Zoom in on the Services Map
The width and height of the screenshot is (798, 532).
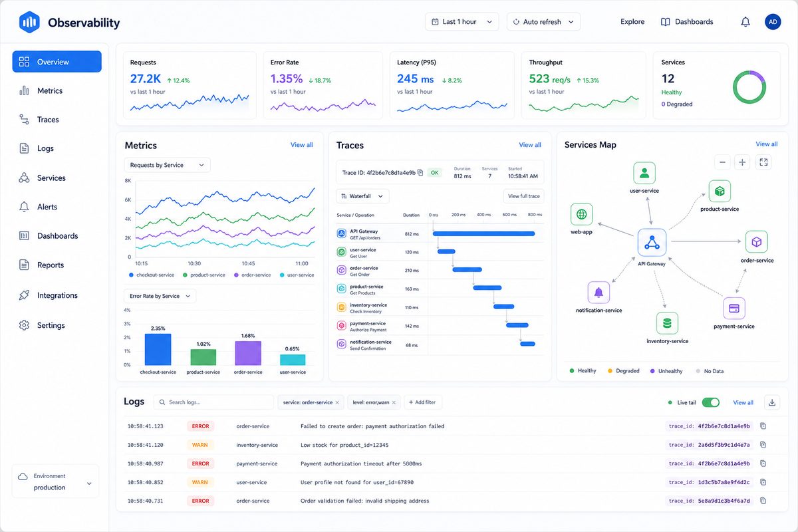(x=742, y=162)
